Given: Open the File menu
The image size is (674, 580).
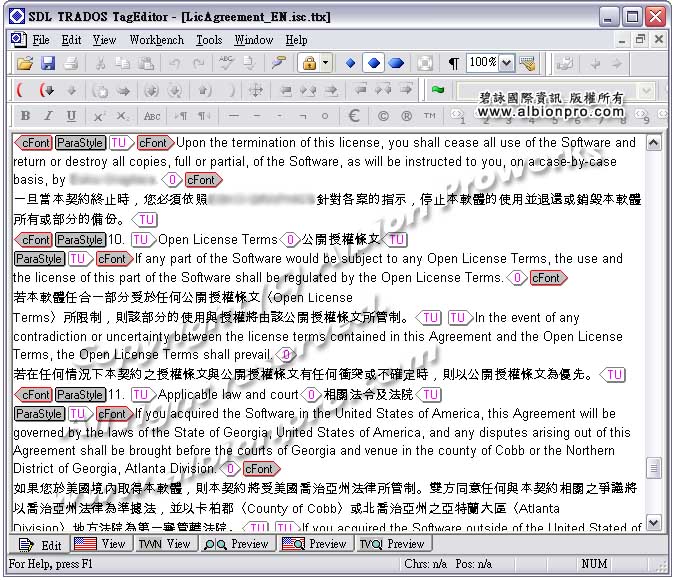Looking at the screenshot, I should tap(41, 40).
